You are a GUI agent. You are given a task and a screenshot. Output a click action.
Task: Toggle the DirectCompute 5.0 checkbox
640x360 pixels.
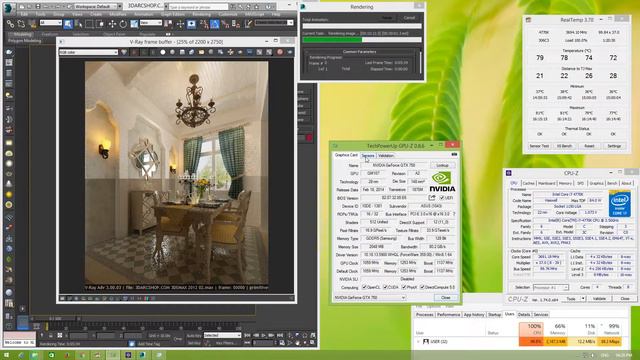click(422, 287)
